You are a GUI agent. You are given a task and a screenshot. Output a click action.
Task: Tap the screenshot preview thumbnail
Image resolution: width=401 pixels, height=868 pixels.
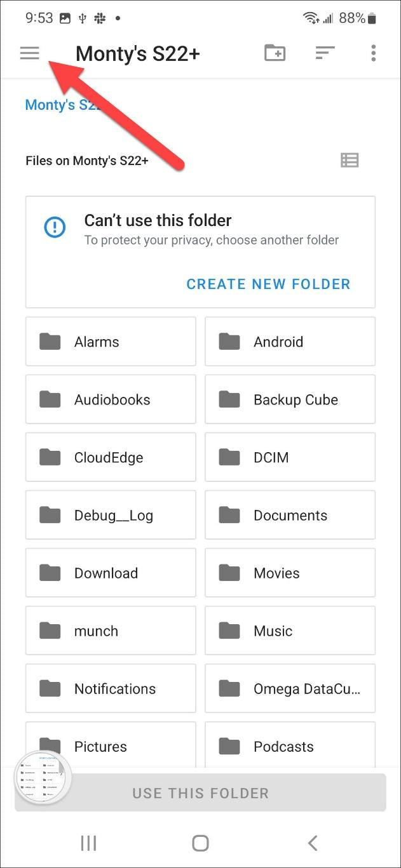(43, 777)
